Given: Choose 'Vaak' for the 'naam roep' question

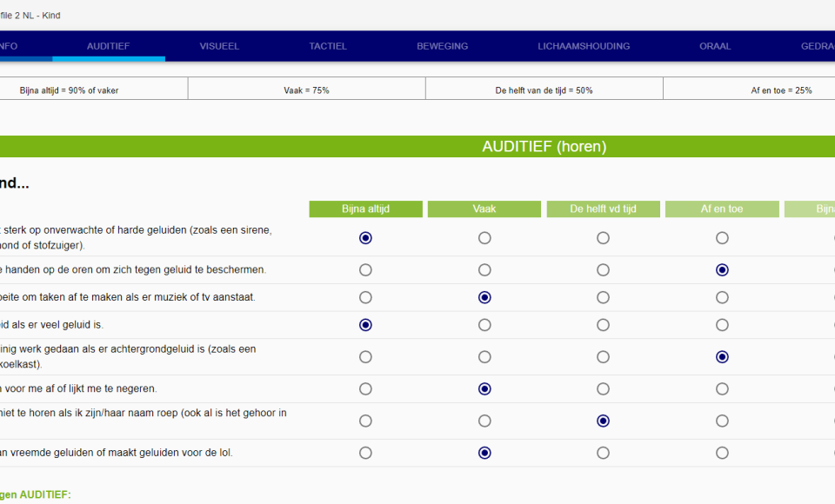Looking at the screenshot, I should pyautogui.click(x=484, y=421).
